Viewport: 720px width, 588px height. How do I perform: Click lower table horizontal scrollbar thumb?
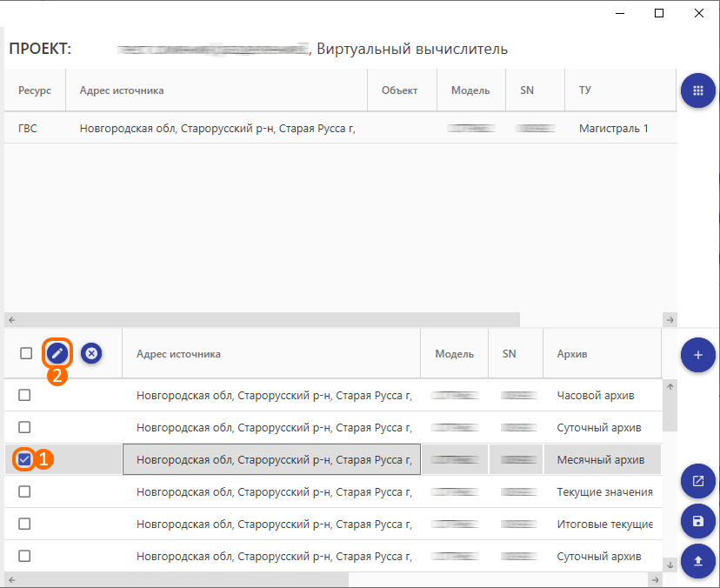point(183,579)
